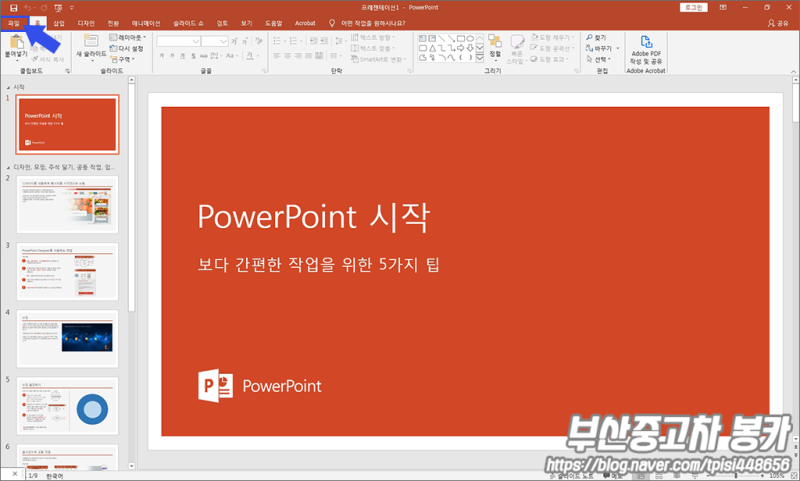This screenshot has height=481, width=800.
Task: Switch to the 검토 (Review) tab
Action: [x=222, y=23]
